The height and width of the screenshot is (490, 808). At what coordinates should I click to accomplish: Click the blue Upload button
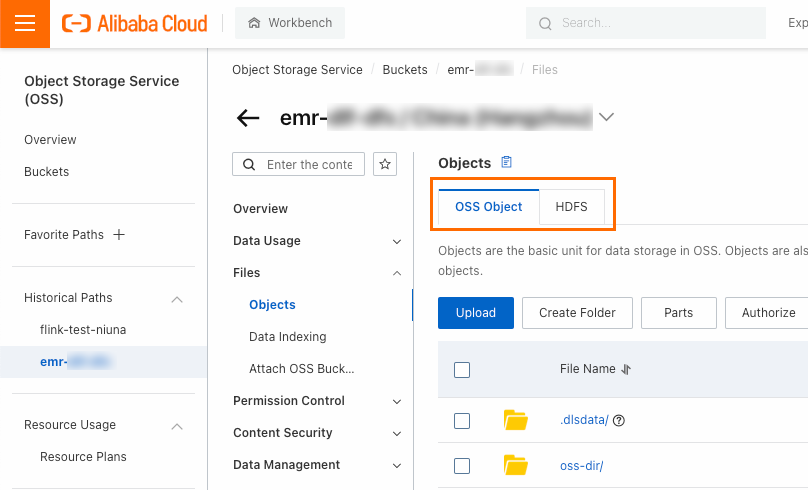476,313
